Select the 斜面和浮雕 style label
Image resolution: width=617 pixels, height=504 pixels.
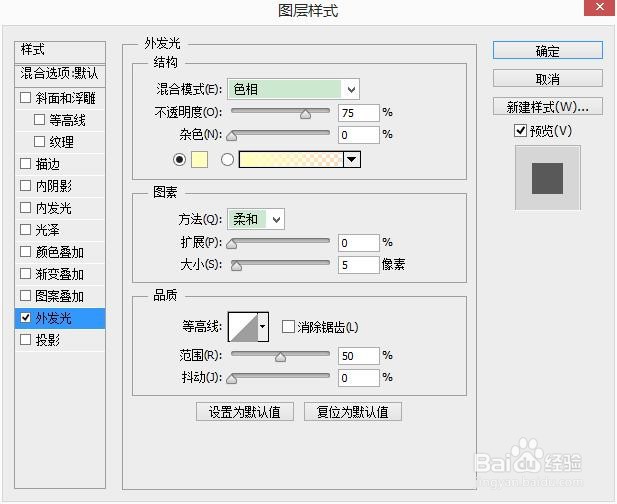(66, 98)
